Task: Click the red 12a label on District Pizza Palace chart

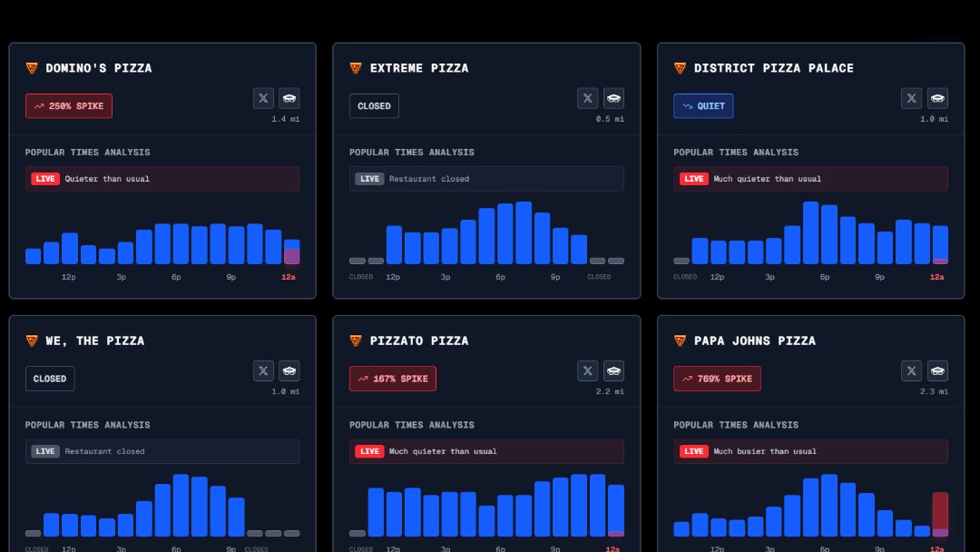Action: [x=936, y=277]
